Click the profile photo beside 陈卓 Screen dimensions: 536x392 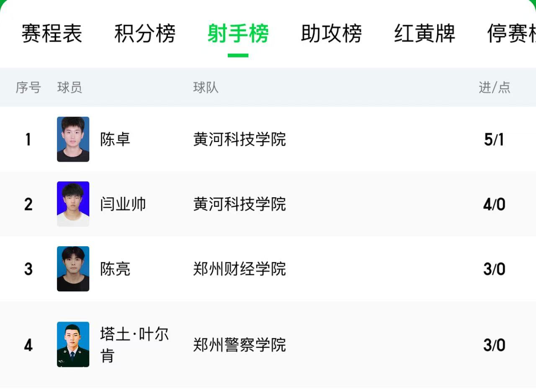(x=73, y=139)
